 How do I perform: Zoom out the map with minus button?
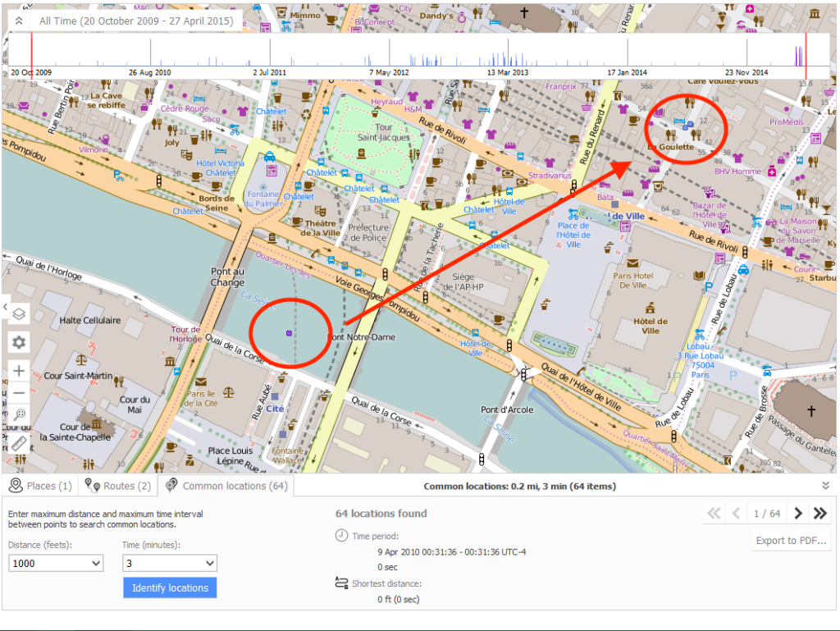coord(19,393)
